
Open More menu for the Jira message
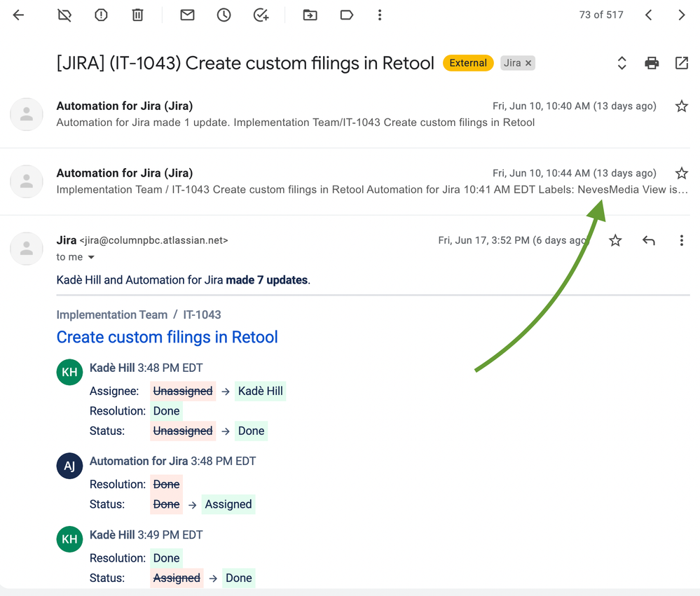[682, 240]
